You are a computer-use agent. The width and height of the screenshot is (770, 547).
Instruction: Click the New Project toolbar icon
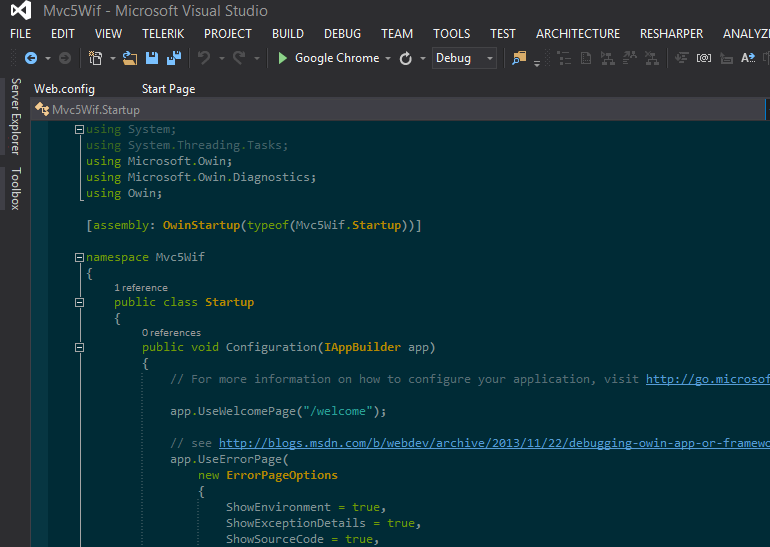95,58
